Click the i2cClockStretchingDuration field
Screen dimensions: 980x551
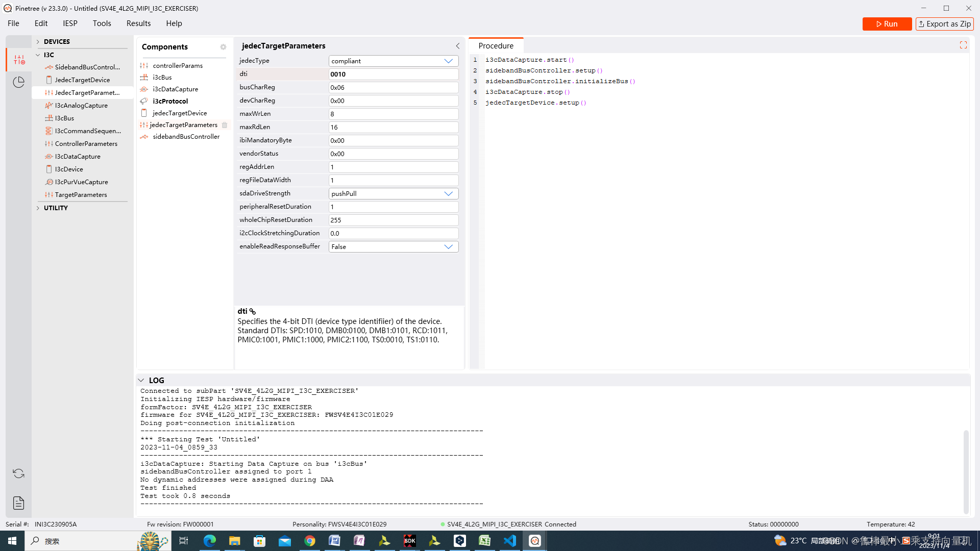point(394,233)
